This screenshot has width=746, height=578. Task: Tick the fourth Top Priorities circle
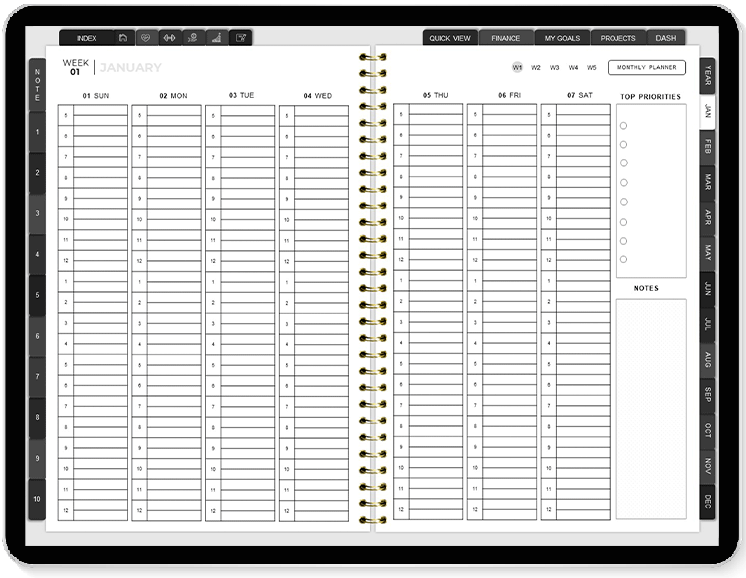[624, 183]
